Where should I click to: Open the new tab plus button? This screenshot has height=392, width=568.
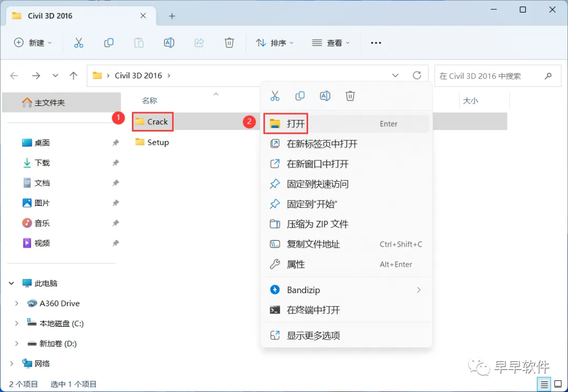[x=172, y=16]
